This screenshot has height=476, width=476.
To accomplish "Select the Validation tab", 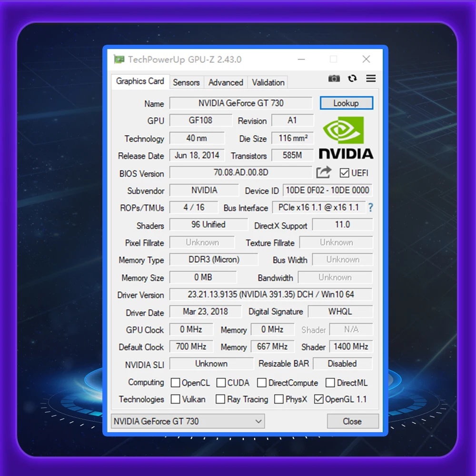I will pyautogui.click(x=268, y=82).
